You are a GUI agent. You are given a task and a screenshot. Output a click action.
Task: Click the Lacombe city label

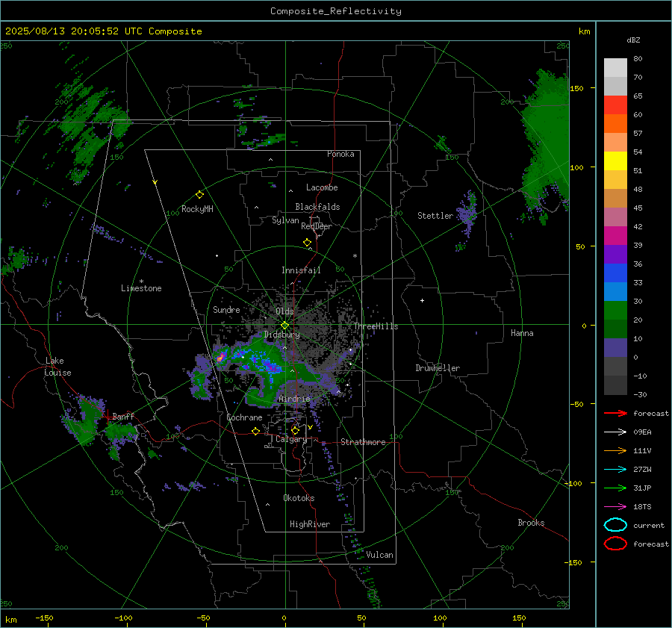(x=322, y=187)
